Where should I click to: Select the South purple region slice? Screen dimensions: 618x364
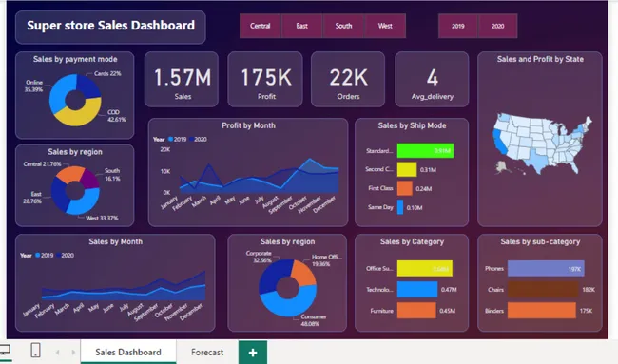[90, 180]
